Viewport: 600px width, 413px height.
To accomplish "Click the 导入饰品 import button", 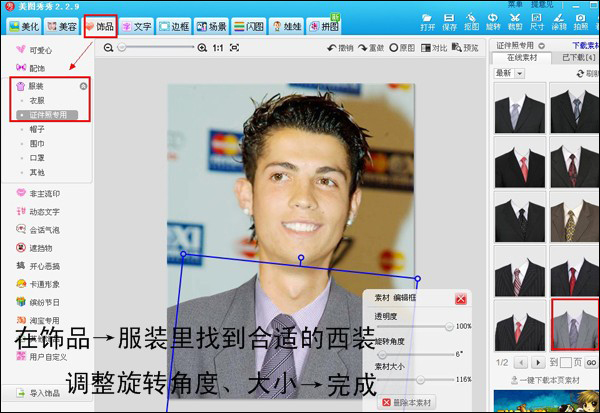I will [40, 393].
